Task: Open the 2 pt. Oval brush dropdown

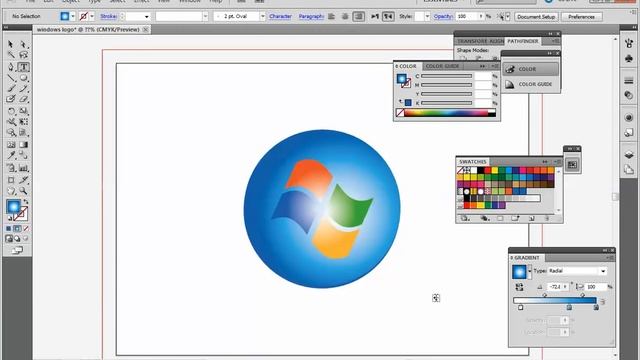Action: pyautogui.click(x=262, y=16)
